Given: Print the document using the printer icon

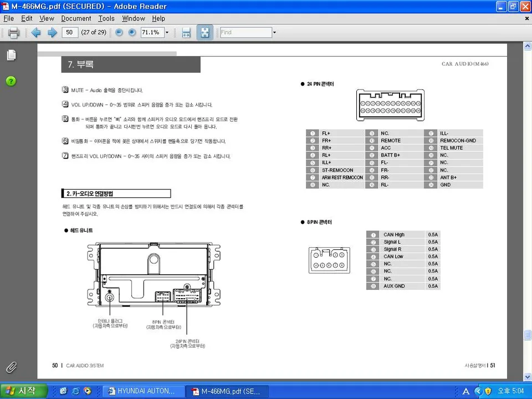Looking at the screenshot, I should click(13, 33).
